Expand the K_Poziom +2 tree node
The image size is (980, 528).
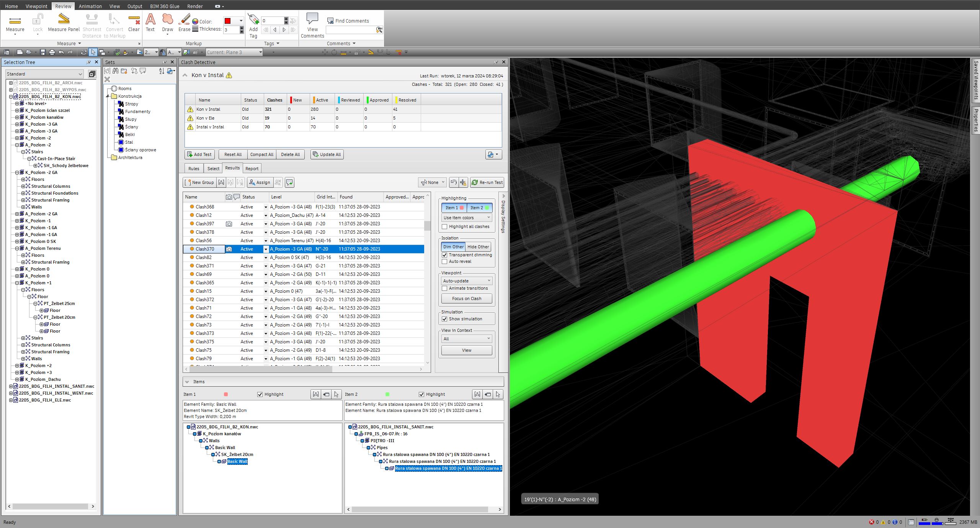(17, 366)
